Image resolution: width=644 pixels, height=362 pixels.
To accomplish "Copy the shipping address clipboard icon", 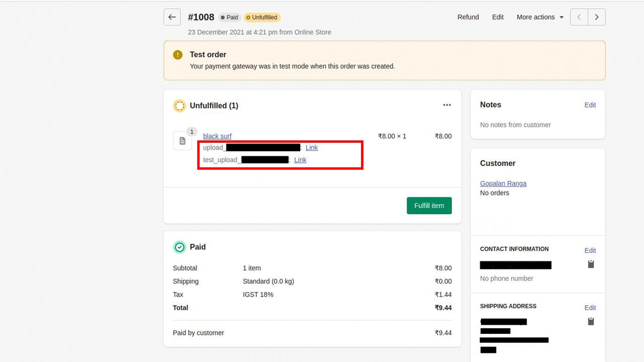I will click(x=591, y=321).
